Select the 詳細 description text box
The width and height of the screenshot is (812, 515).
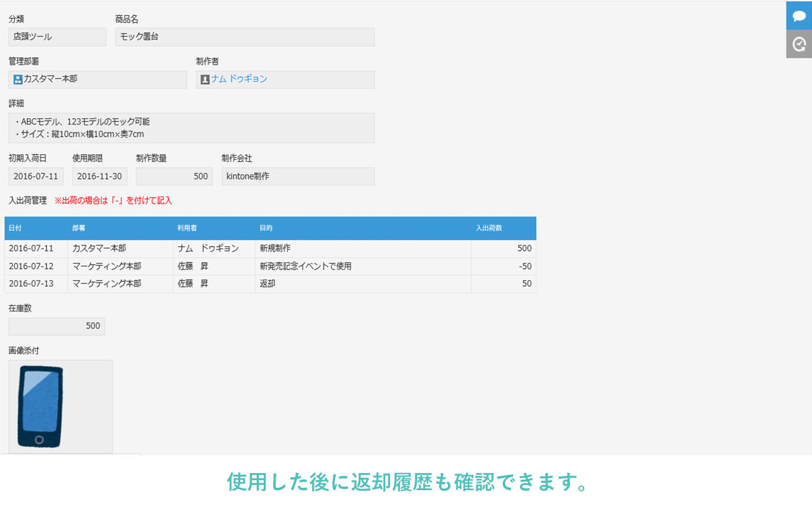tap(191, 128)
